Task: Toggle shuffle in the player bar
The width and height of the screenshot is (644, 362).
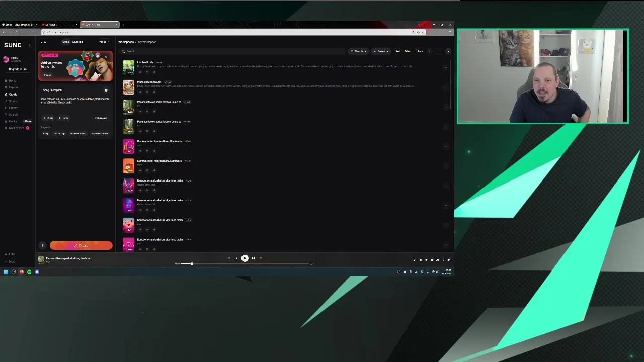Action: tap(229, 258)
